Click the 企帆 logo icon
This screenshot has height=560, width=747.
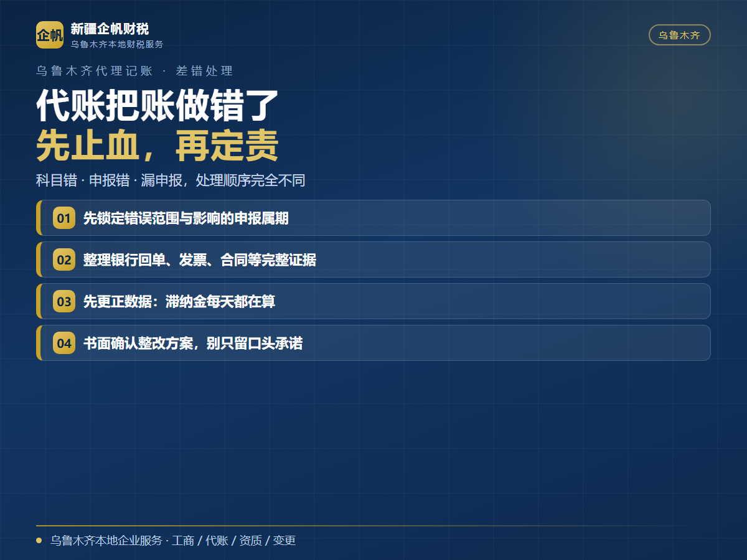pyautogui.click(x=50, y=35)
